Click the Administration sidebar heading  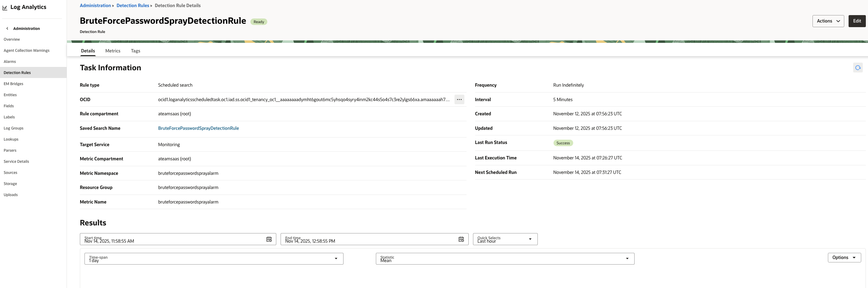click(x=27, y=29)
